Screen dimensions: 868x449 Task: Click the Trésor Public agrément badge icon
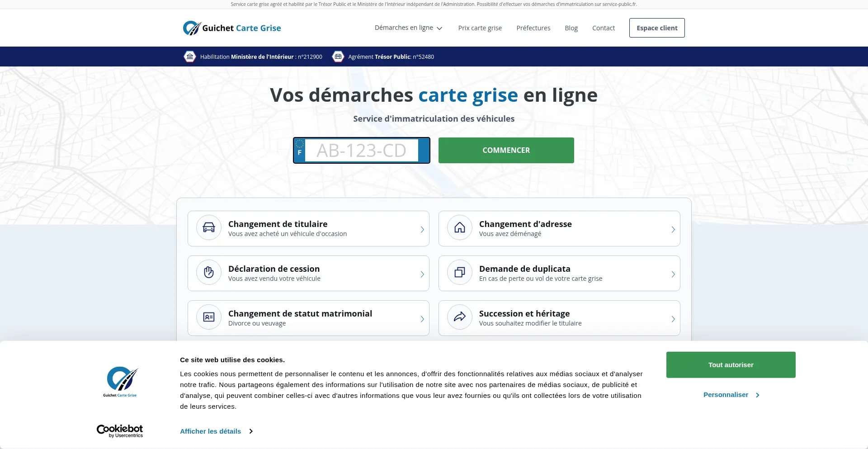pos(338,57)
